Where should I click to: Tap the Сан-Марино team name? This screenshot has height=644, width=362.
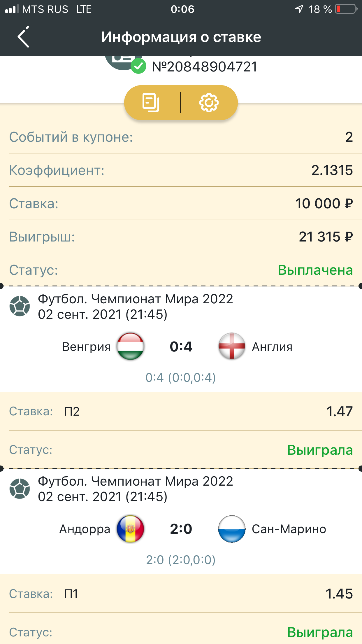[289, 529]
